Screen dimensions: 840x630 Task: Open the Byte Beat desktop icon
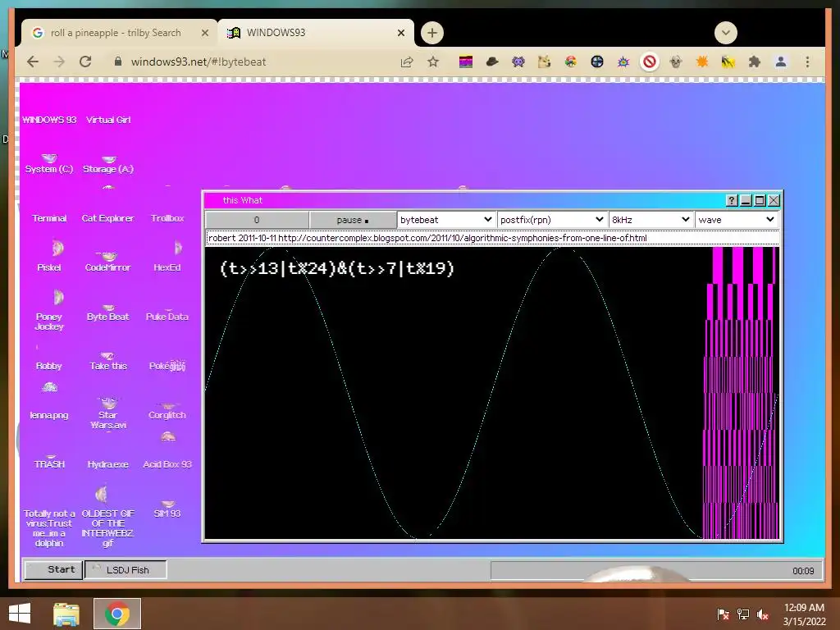click(x=107, y=313)
